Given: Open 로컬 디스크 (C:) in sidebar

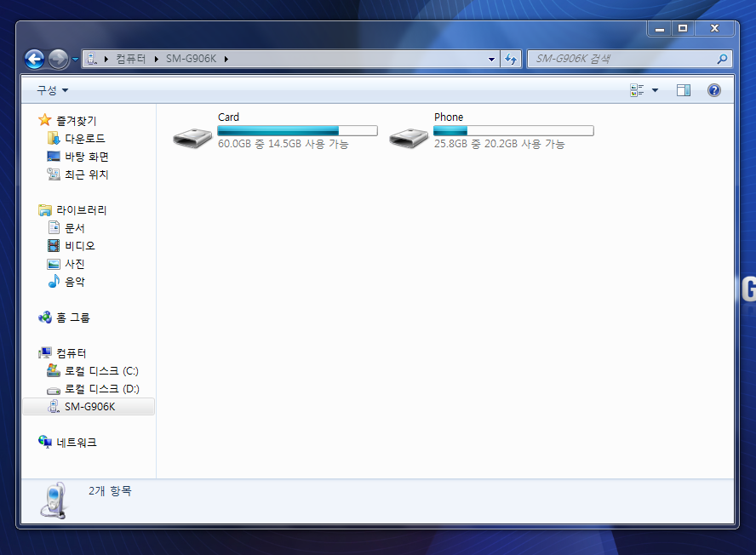Looking at the screenshot, I should pos(101,371).
